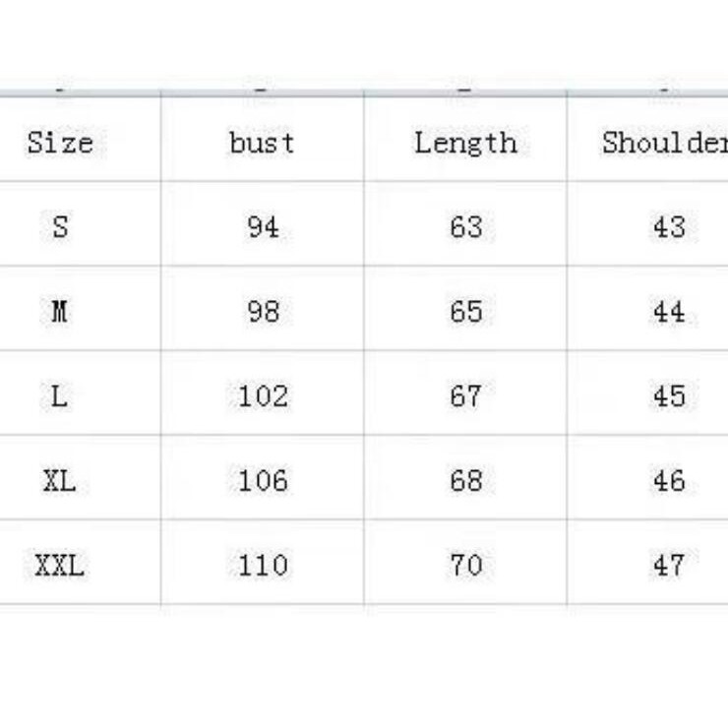Click the XXL size cell
The image size is (728, 728).
(x=60, y=566)
